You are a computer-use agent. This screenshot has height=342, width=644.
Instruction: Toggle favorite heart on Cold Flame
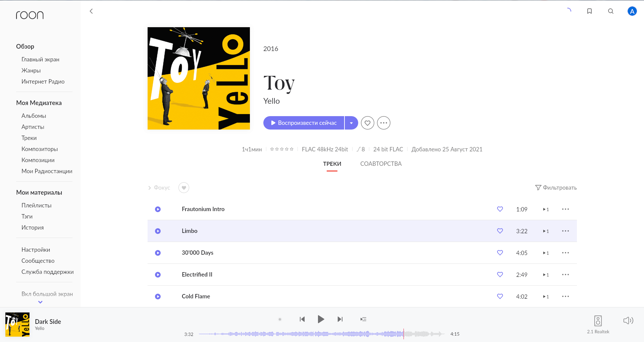tap(500, 296)
